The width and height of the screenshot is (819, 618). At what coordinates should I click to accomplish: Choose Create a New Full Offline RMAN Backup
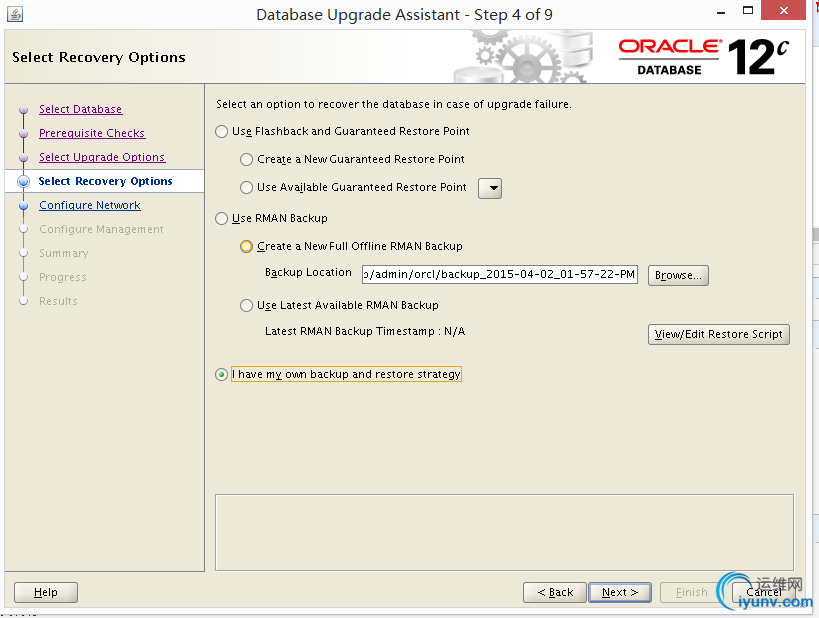[x=247, y=246]
